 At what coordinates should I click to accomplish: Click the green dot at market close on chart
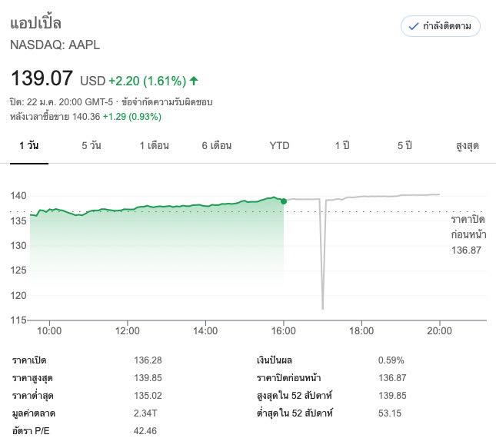tap(284, 201)
